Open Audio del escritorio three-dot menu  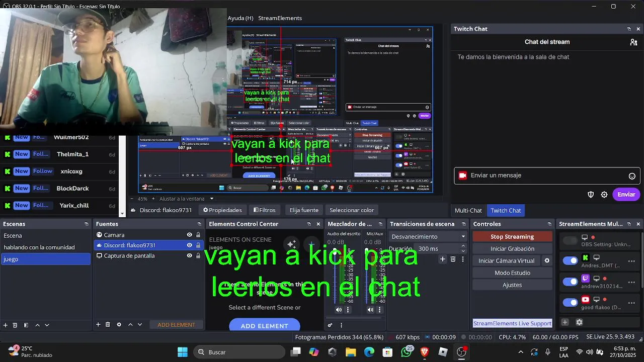348,310
